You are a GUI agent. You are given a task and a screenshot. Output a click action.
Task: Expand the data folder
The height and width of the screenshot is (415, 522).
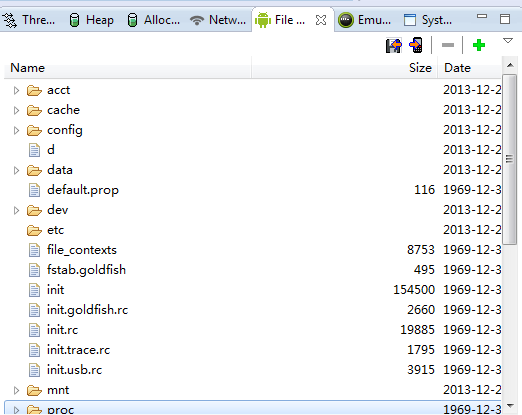(x=16, y=170)
